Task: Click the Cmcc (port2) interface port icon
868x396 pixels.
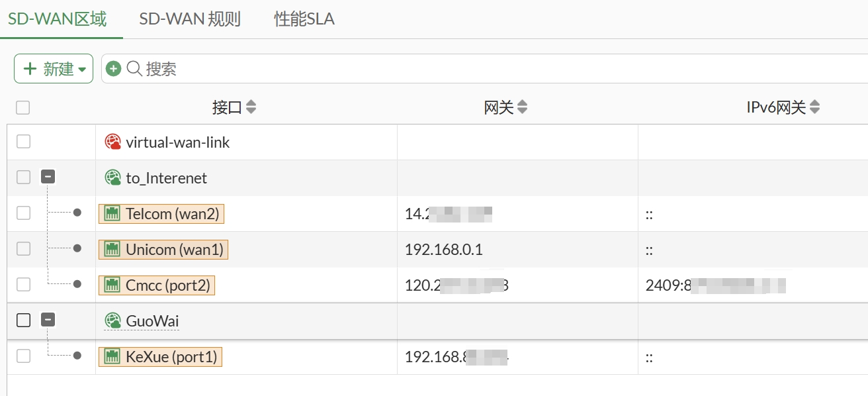Action: coord(112,285)
